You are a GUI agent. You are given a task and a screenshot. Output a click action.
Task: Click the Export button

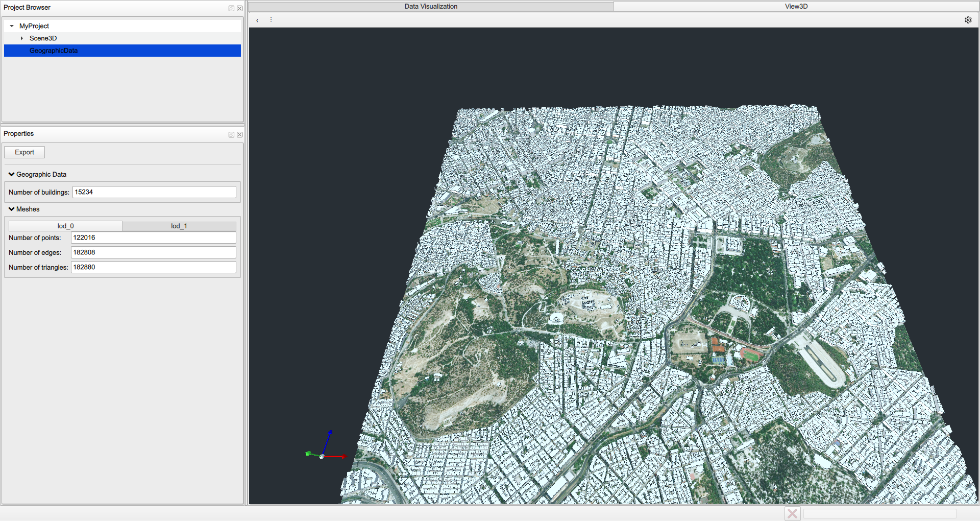pyautogui.click(x=24, y=152)
